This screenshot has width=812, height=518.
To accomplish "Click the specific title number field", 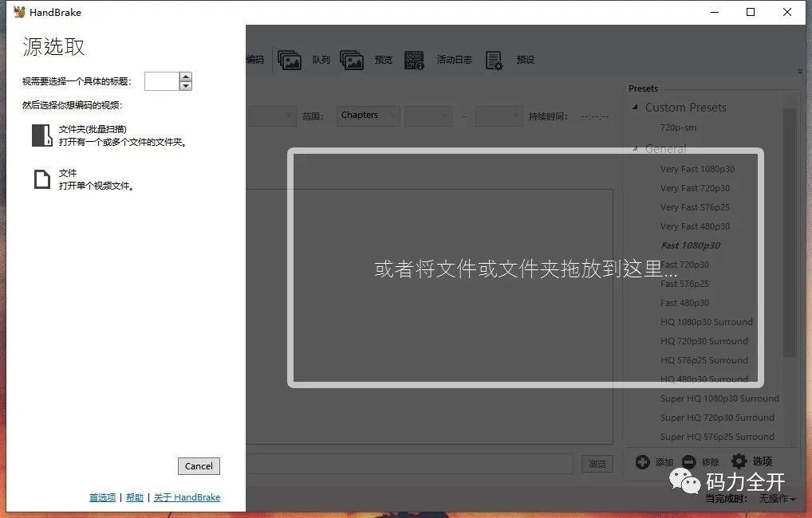I will coord(162,81).
